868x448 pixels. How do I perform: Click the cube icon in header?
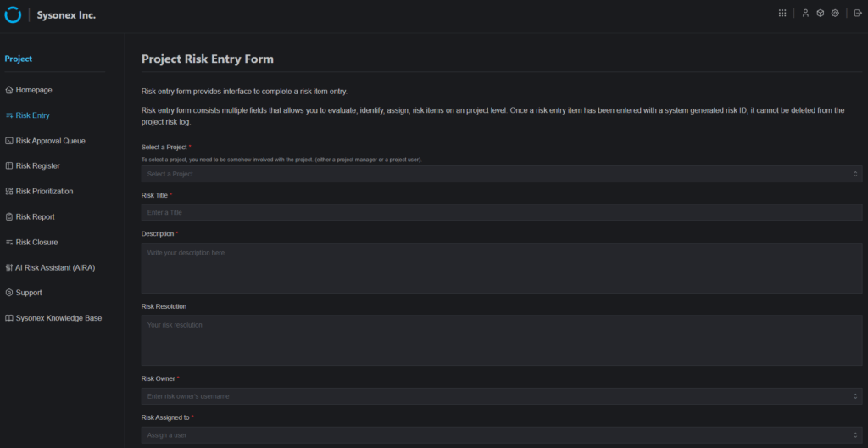(x=821, y=13)
